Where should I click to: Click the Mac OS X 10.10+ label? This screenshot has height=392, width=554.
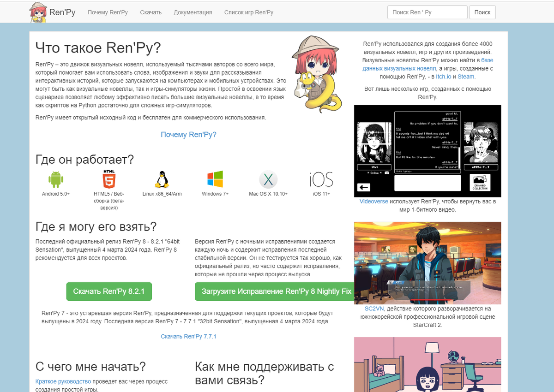pos(268,194)
